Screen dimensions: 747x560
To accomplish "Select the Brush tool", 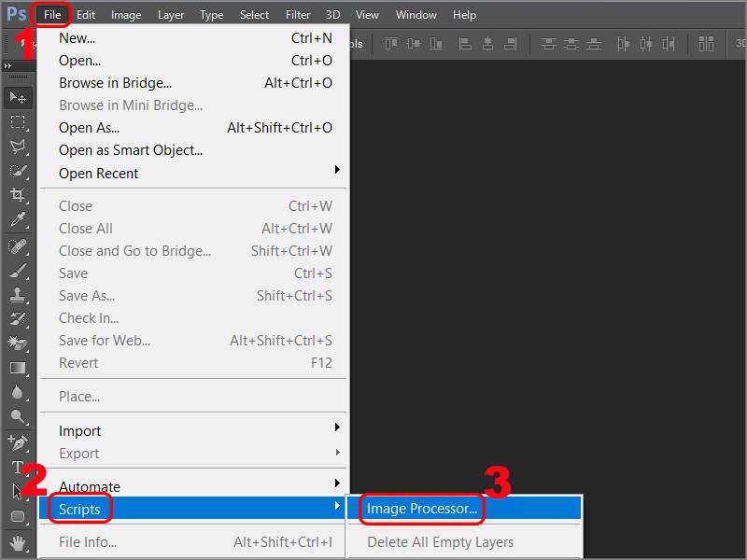I will [18, 271].
